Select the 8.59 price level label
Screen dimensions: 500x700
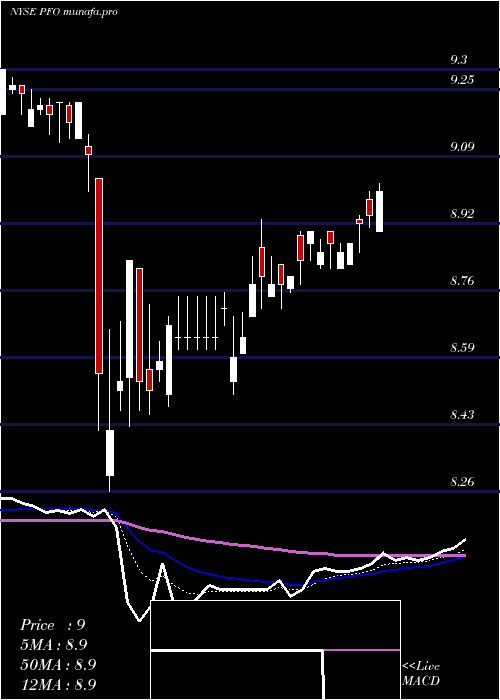(x=462, y=347)
